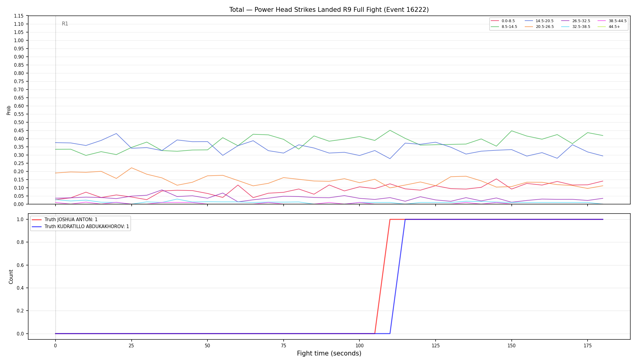Screen dimensions: 637x364
Task: Click the 75 tick on time axis
Action: [283, 345]
